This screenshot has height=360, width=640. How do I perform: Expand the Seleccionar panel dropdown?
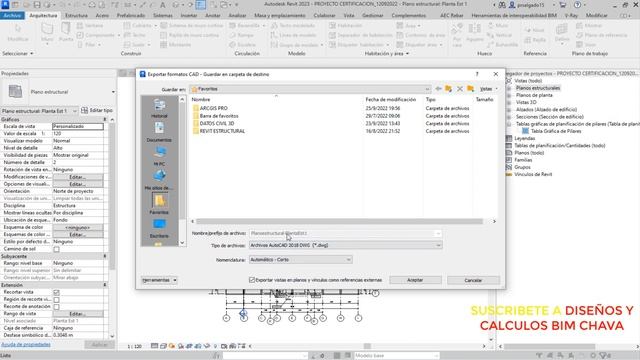[18, 53]
